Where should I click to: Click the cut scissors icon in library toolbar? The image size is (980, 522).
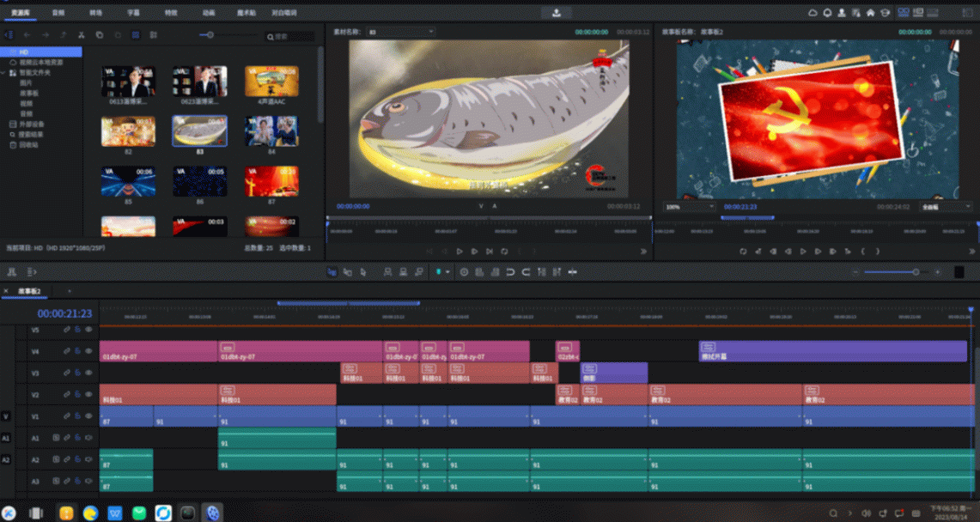(x=82, y=35)
